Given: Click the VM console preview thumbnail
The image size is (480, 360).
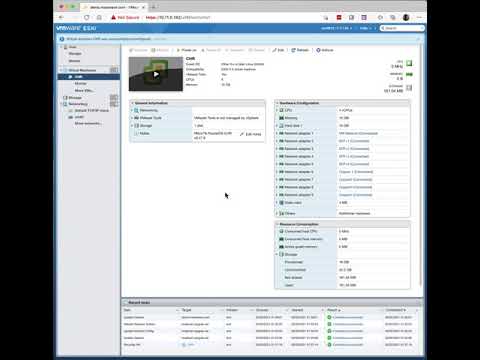Looking at the screenshot, I should click(x=156, y=74).
